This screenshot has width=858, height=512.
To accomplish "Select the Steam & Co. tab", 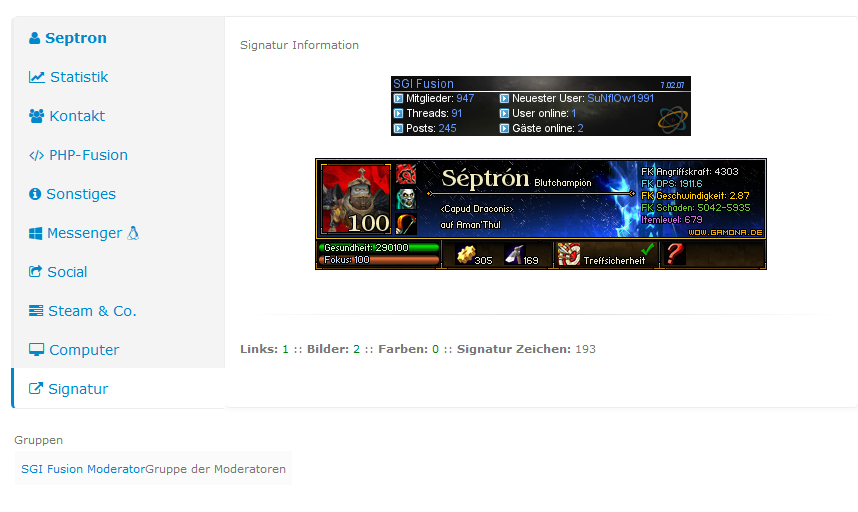I will pos(119,311).
